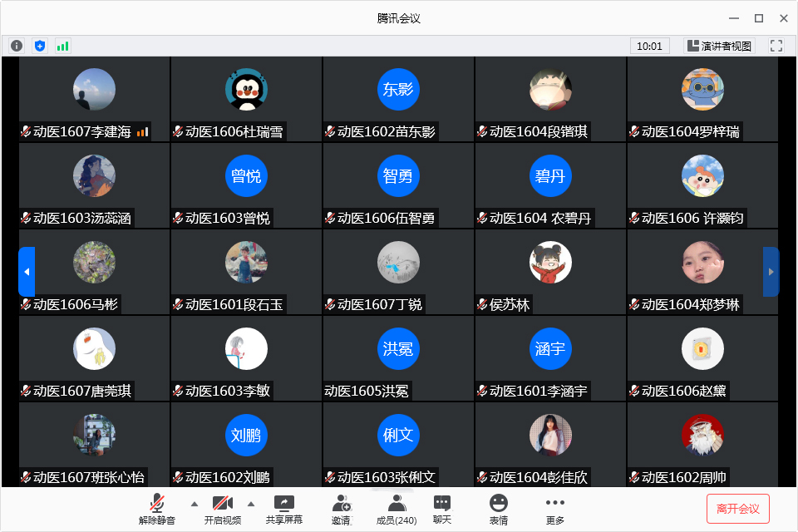Click muted mic icon beside 侯苏林
Screen dimensions: 798x532
482,304
